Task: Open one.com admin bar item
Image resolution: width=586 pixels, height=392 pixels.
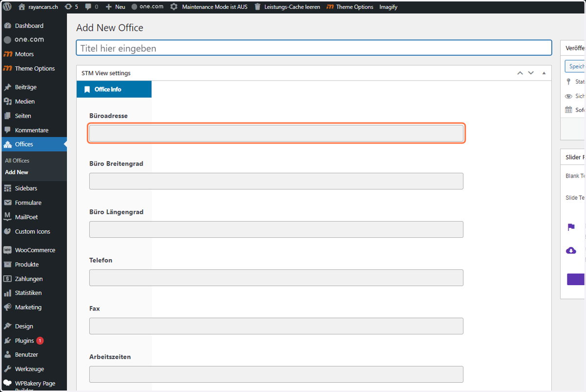Action: point(147,7)
